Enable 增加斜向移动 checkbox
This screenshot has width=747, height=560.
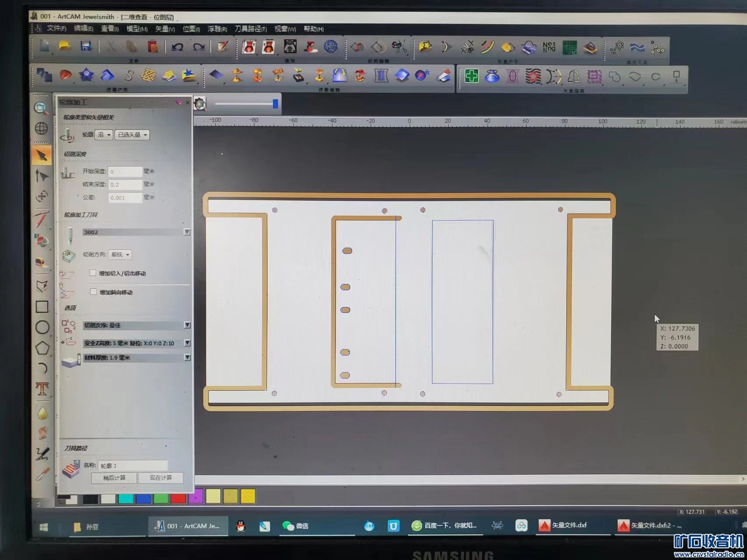(93, 292)
